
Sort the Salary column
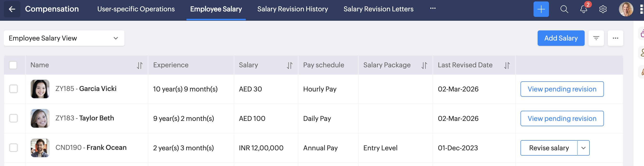(x=289, y=65)
